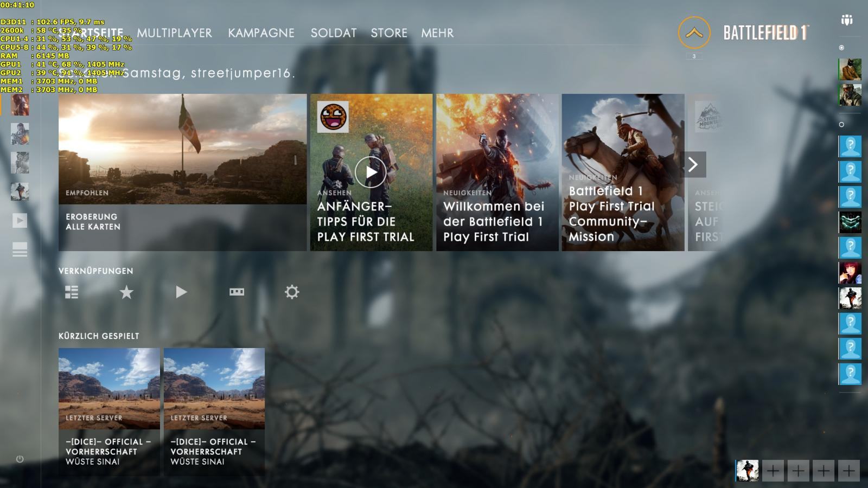Open the MEHR menu

[x=437, y=33]
